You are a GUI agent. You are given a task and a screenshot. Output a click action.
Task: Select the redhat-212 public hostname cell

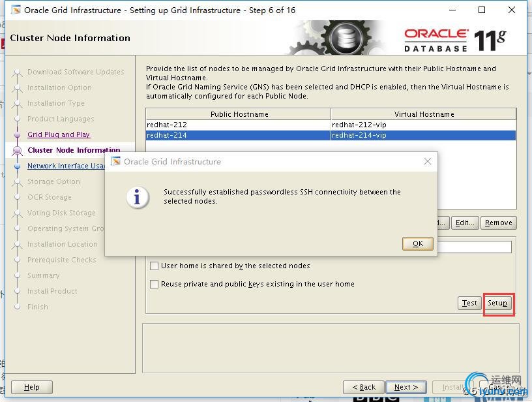(x=238, y=125)
